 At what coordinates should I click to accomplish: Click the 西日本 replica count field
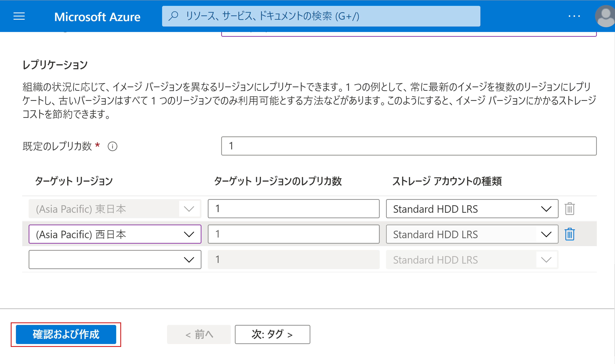coord(293,234)
